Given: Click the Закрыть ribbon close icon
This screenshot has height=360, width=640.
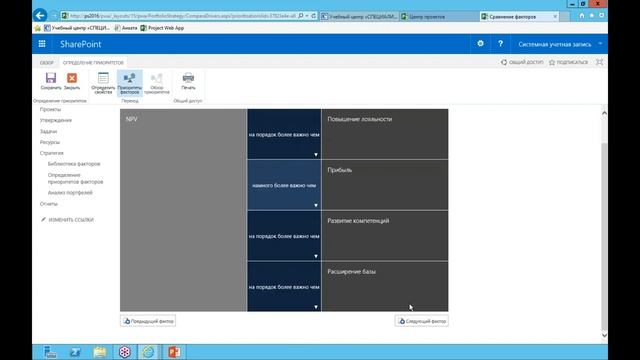Looking at the screenshot, I should (x=72, y=78).
